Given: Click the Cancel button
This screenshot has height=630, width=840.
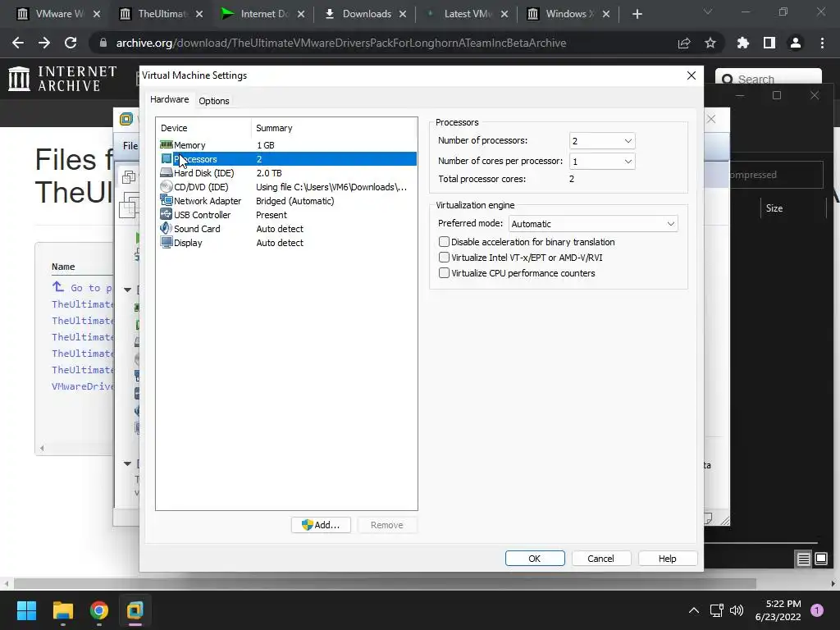Looking at the screenshot, I should pyautogui.click(x=601, y=558).
